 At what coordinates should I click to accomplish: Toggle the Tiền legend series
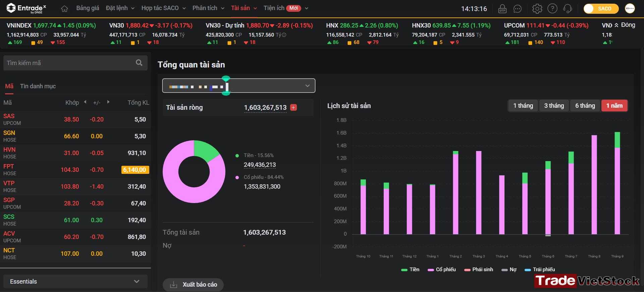pos(410,270)
